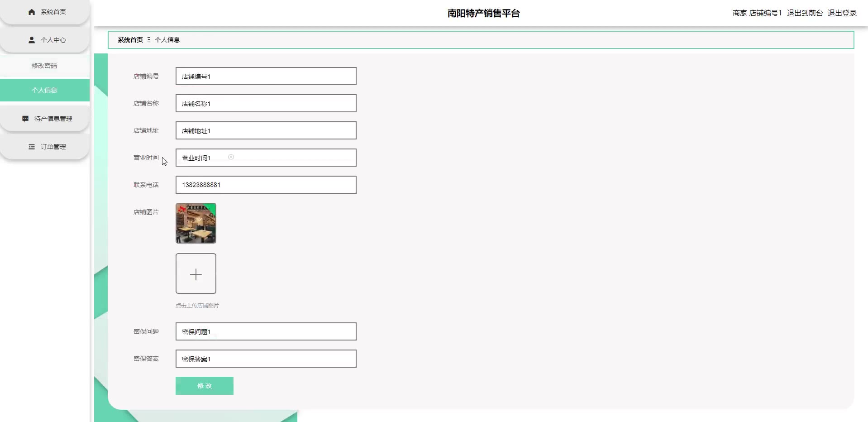The height and width of the screenshot is (422, 868).
Task: Focus the 店铺编号 input field
Action: (266, 76)
